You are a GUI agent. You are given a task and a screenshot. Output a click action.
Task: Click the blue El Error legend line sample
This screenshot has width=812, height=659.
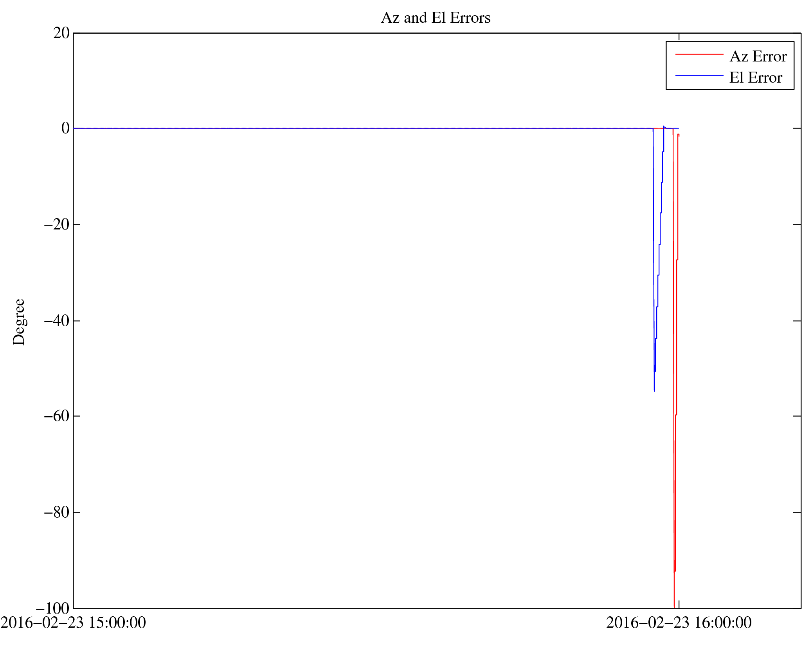pos(699,75)
